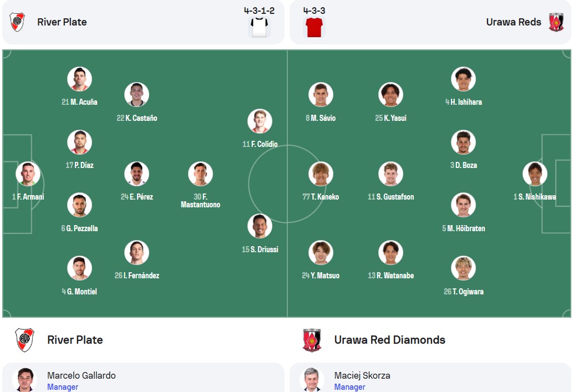The height and width of the screenshot is (392, 573).
Task: Click River Plate crest in header
Action: click(x=17, y=22)
